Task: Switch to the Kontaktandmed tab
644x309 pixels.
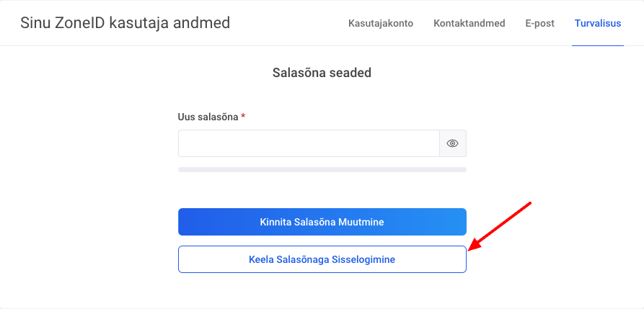Action: pyautogui.click(x=469, y=24)
